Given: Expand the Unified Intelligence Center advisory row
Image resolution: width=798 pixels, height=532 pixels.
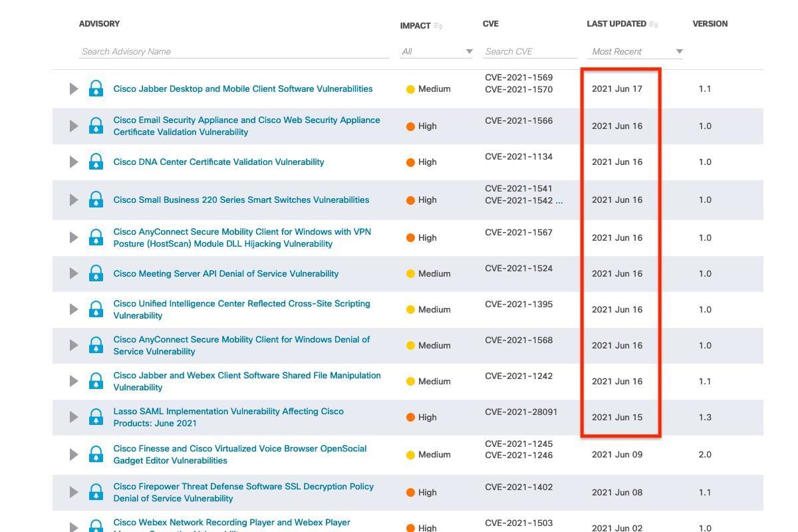Looking at the screenshot, I should (74, 309).
